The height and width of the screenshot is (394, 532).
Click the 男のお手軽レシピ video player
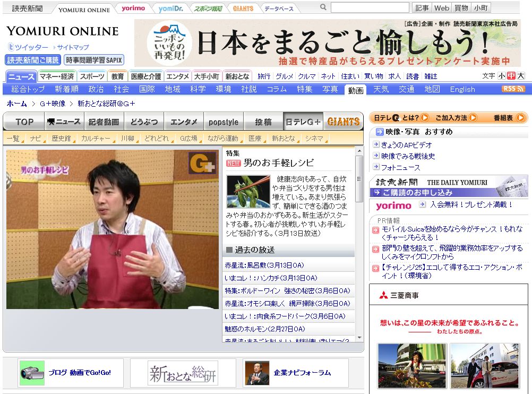113,229
